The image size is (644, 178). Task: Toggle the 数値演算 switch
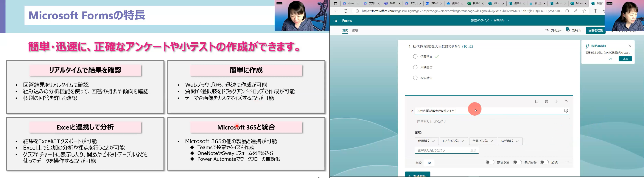point(490,162)
